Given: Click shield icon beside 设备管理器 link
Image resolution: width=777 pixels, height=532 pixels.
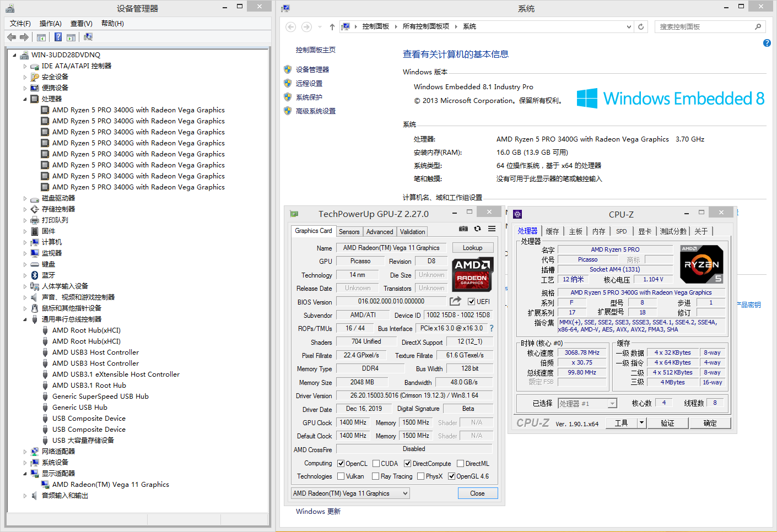Looking at the screenshot, I should point(288,69).
